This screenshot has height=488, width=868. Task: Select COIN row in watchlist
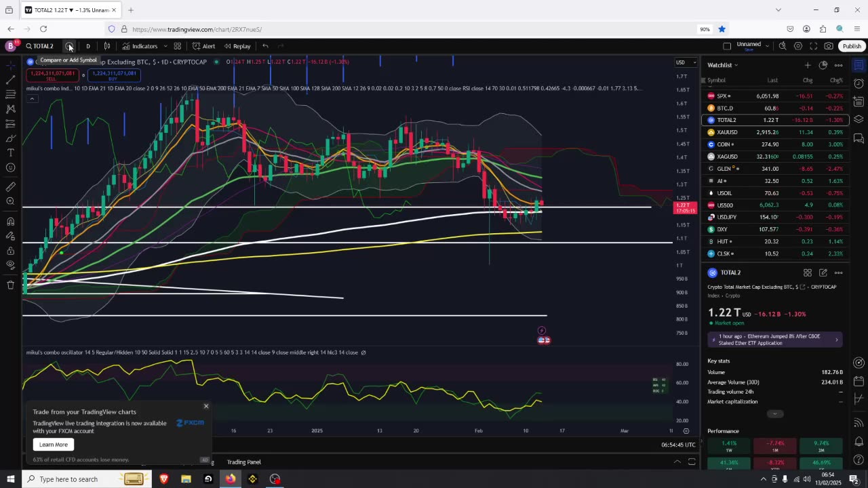[x=775, y=144]
